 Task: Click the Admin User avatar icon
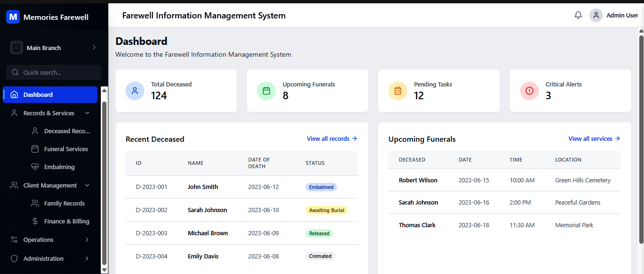[x=596, y=15]
